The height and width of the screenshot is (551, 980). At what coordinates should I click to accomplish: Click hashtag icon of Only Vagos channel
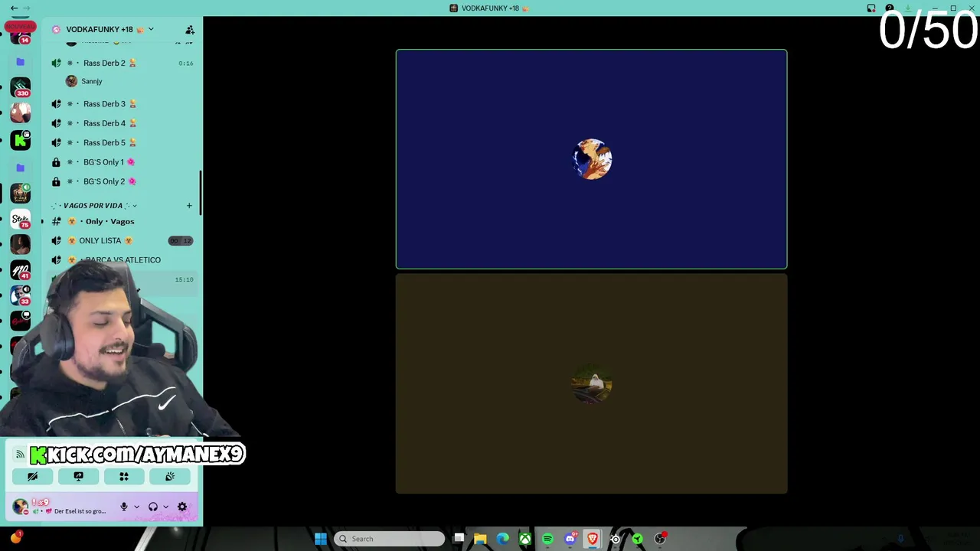(x=56, y=221)
